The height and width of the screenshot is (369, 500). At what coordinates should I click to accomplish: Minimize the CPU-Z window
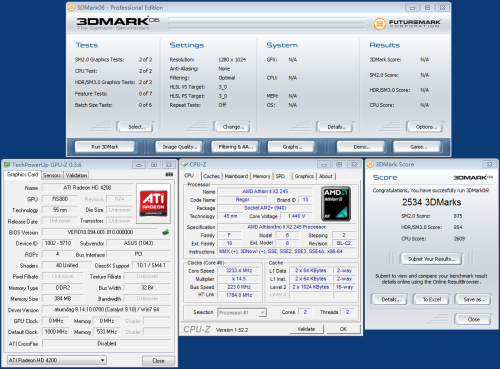click(324, 164)
